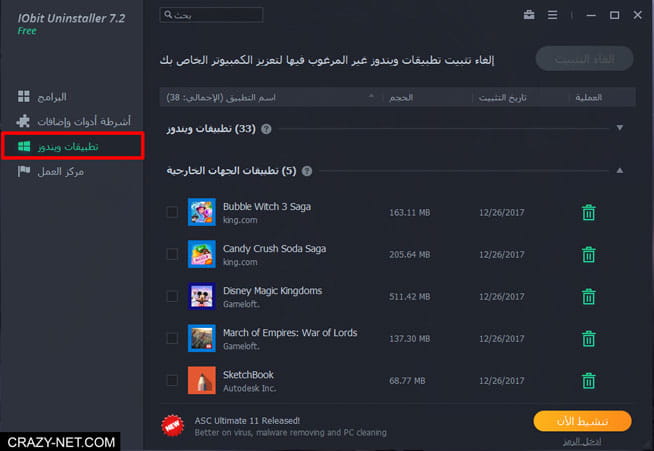The height and width of the screenshot is (451, 654).
Task: Collapse the third-party apps (5) section
Action: click(620, 170)
